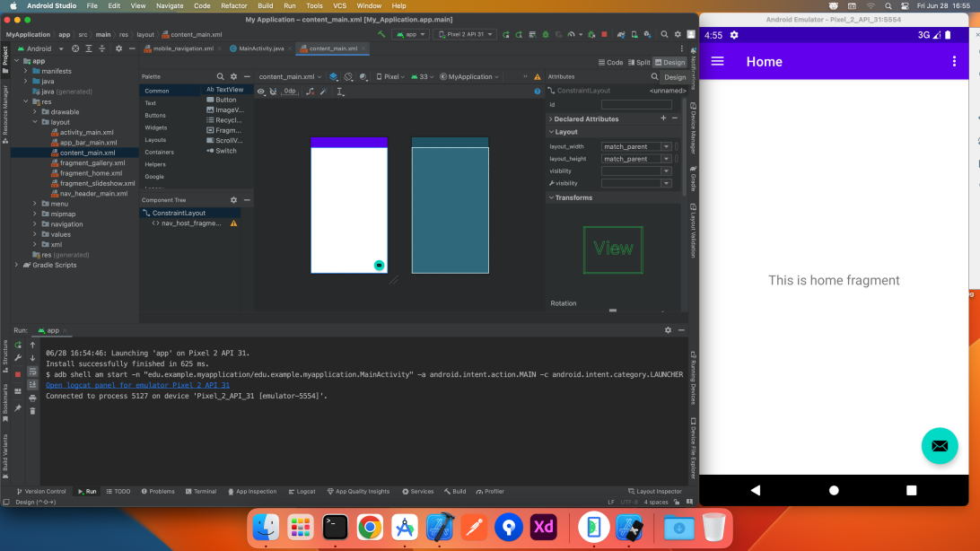
Task: Open the emulator overflow three-dot menu
Action: (954, 61)
